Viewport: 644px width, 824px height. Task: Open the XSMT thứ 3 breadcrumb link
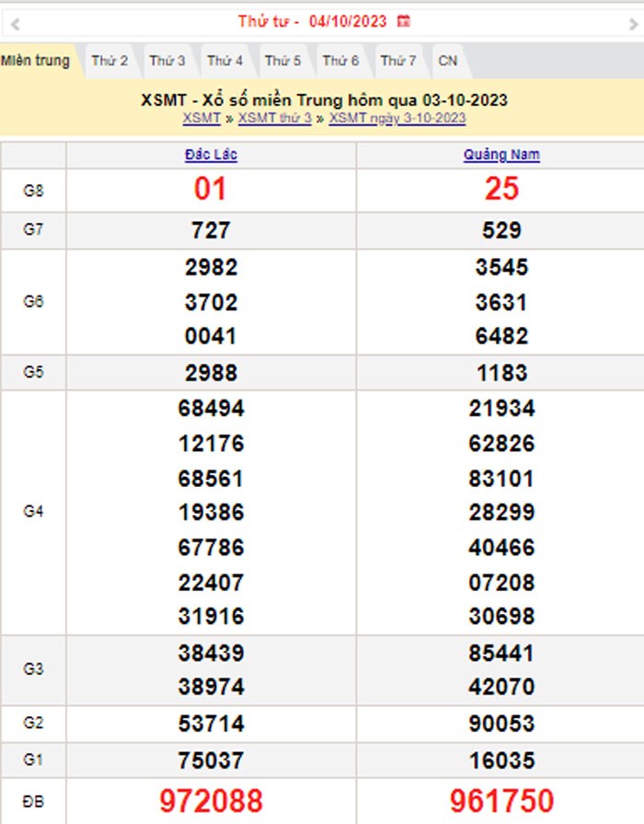(274, 119)
